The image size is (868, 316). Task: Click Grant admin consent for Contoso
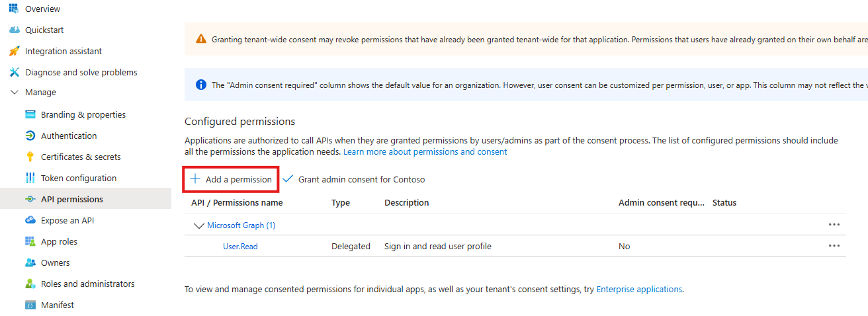(x=354, y=179)
